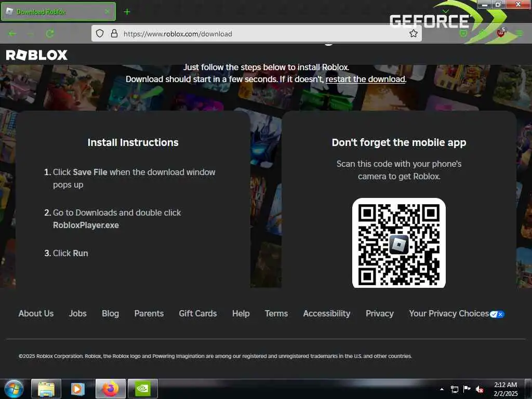The image size is (532, 399).
Task: Open Your Privacy Choices link
Action: [x=457, y=313]
